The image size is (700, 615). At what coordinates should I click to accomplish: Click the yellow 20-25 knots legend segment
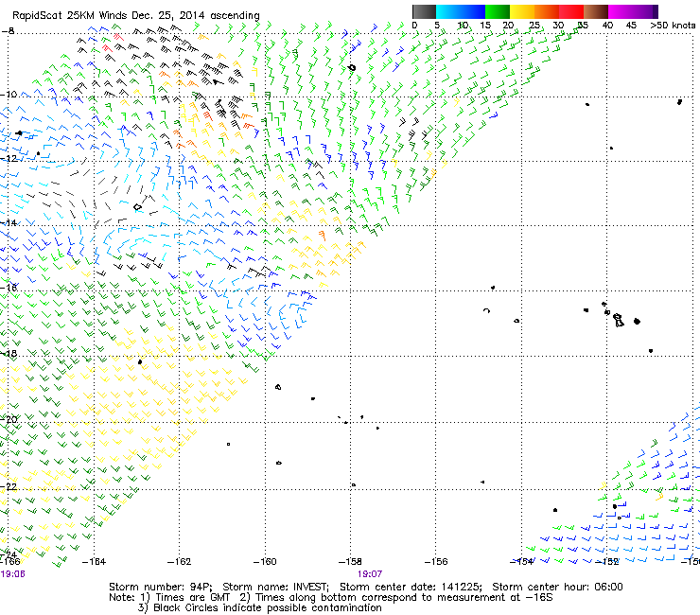pyautogui.click(x=522, y=11)
